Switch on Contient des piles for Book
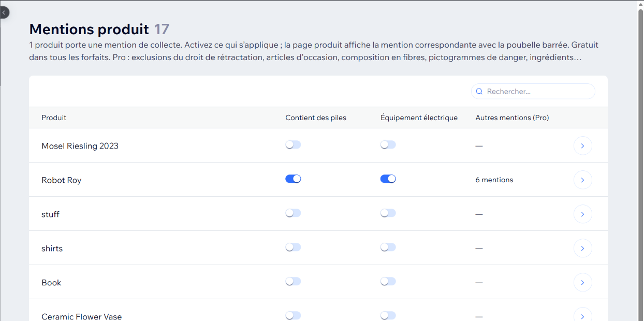 pos(293,282)
